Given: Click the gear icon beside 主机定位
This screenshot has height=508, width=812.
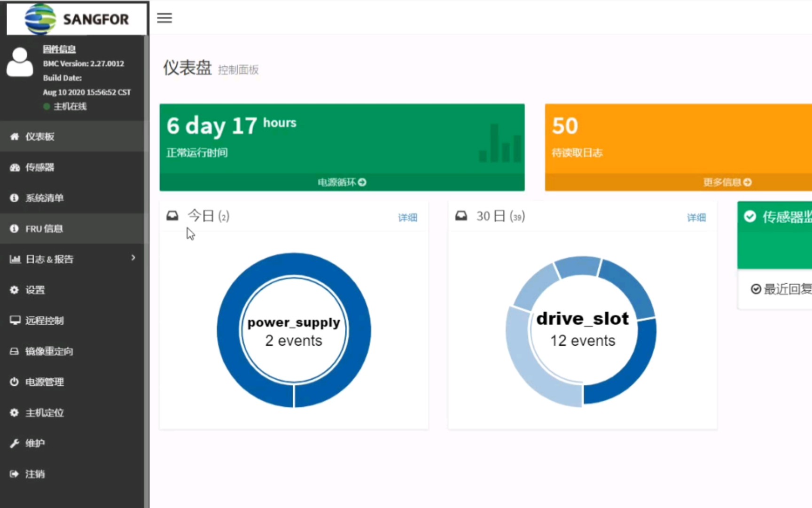Looking at the screenshot, I should [15, 413].
